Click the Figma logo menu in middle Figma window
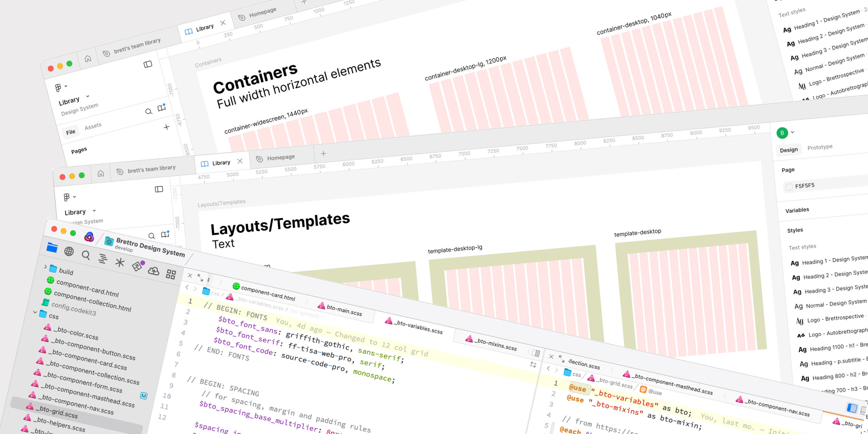This screenshot has width=868, height=434. coord(67,197)
